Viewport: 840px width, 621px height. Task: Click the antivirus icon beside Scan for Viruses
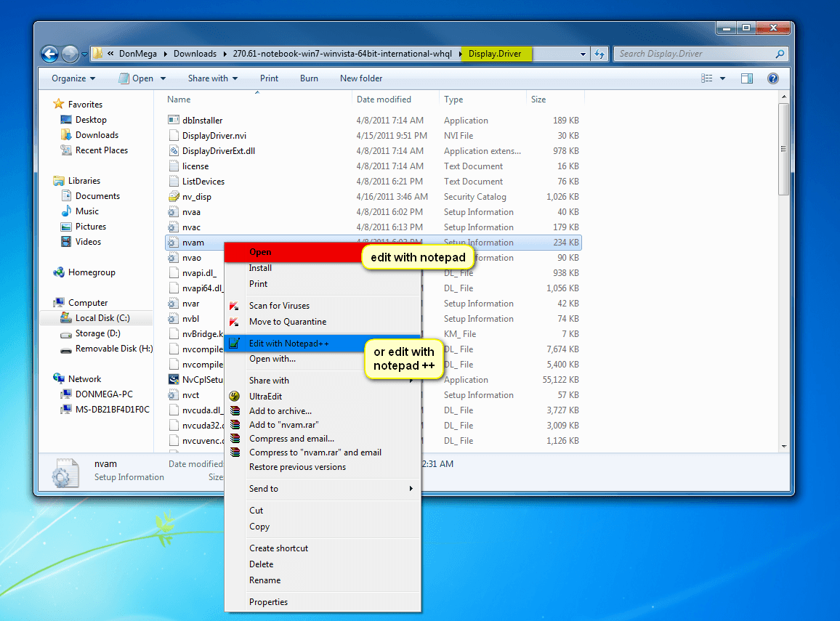pyautogui.click(x=234, y=306)
